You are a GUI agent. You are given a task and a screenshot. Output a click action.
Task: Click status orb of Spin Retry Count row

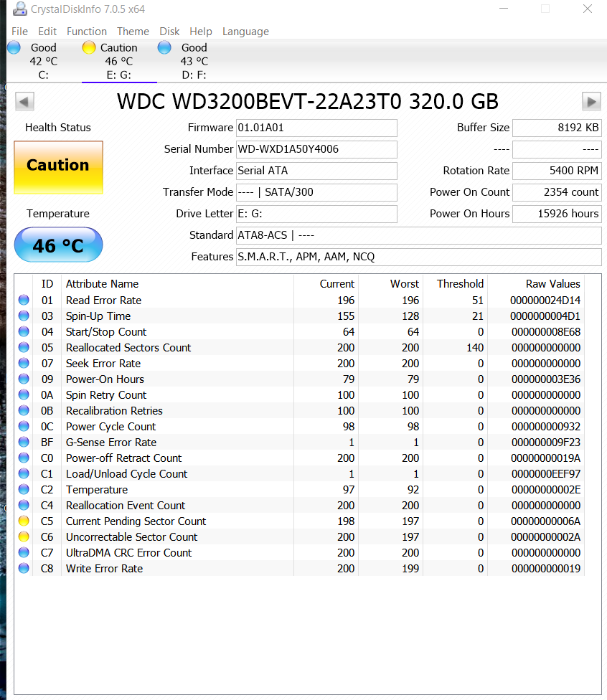point(24,394)
